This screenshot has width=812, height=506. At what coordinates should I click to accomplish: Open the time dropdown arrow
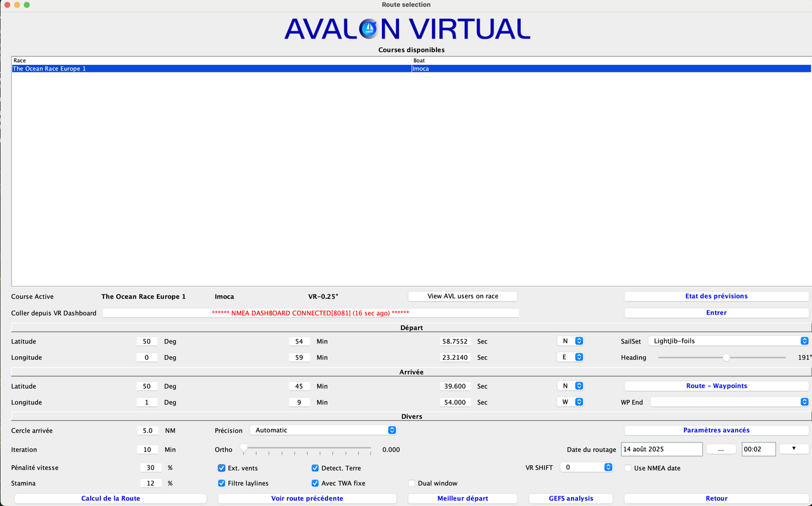[794, 449]
